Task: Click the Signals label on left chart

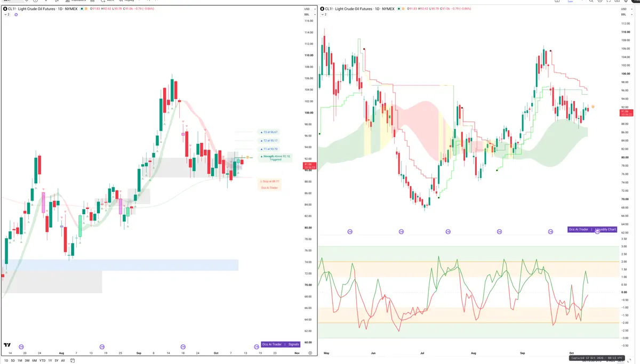Action: (x=294, y=344)
